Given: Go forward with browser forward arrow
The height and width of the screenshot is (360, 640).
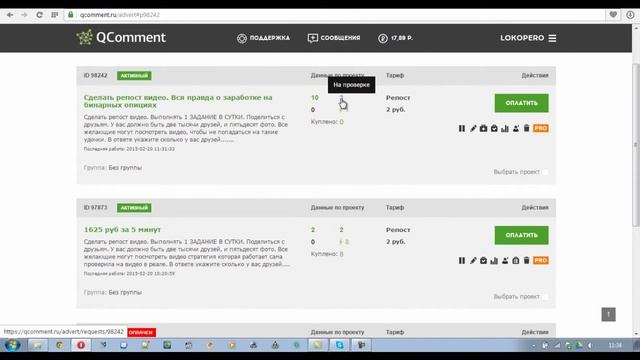Looking at the screenshot, I should 24,15.
